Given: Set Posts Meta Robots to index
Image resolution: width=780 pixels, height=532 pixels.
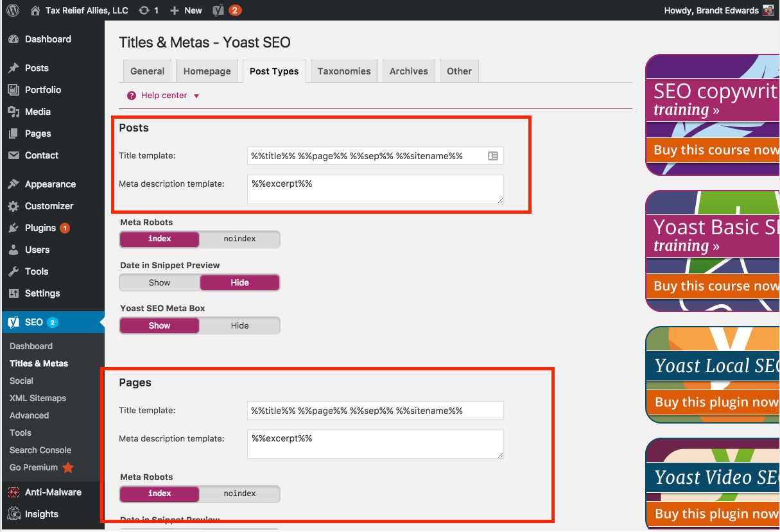Looking at the screenshot, I should point(160,239).
